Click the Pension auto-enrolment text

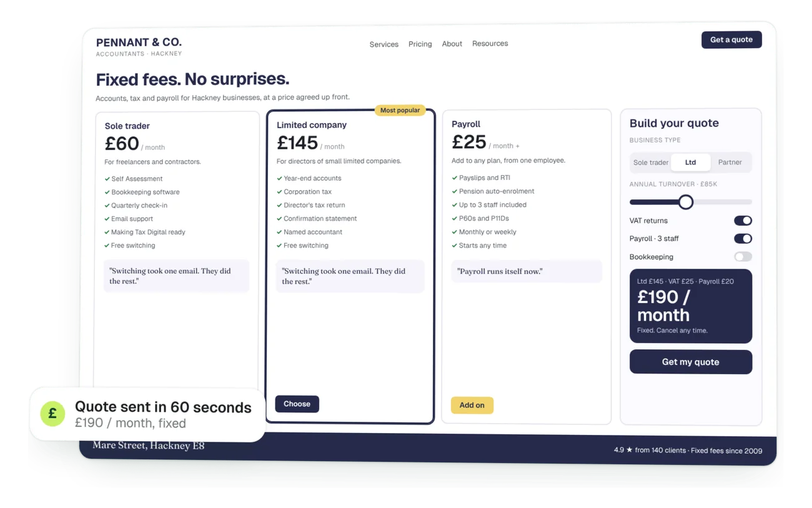point(497,191)
